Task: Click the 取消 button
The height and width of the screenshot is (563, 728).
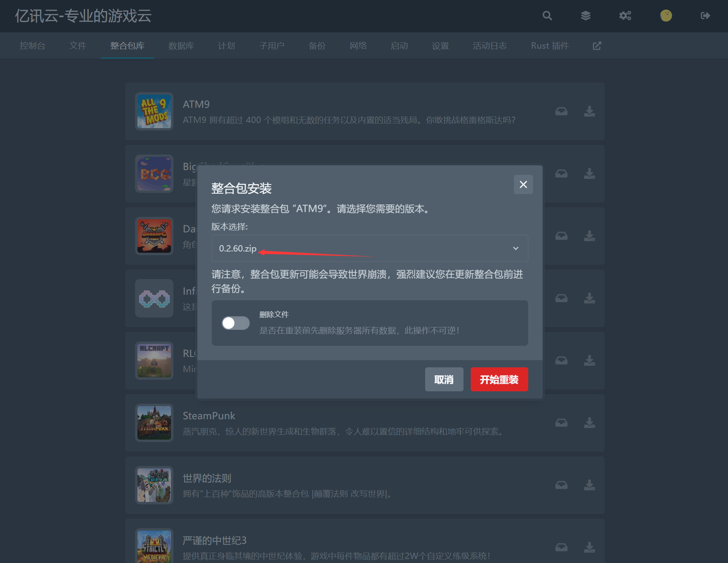Action: tap(444, 379)
